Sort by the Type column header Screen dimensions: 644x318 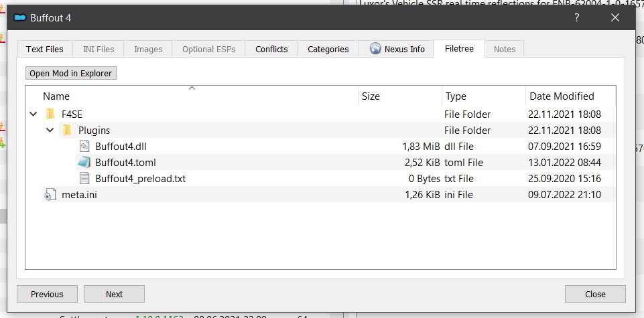tap(484, 96)
